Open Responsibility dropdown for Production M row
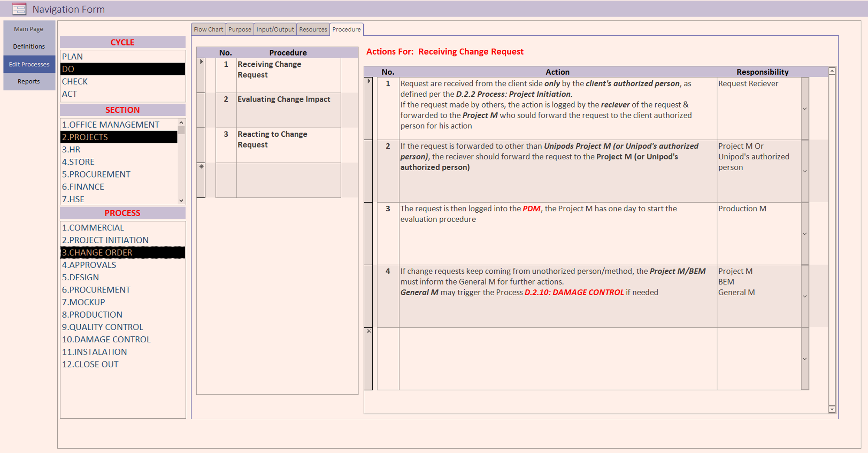This screenshot has height=453, width=868. click(805, 233)
